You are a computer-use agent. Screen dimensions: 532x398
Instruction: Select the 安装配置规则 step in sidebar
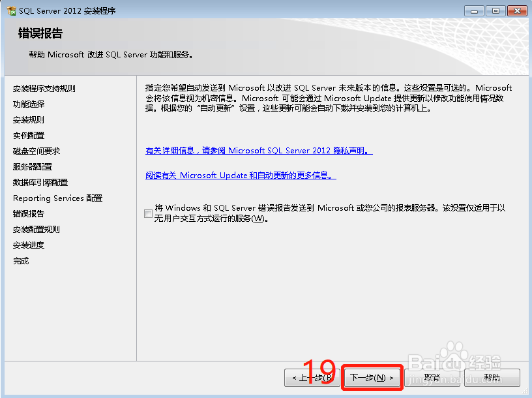tap(37, 230)
